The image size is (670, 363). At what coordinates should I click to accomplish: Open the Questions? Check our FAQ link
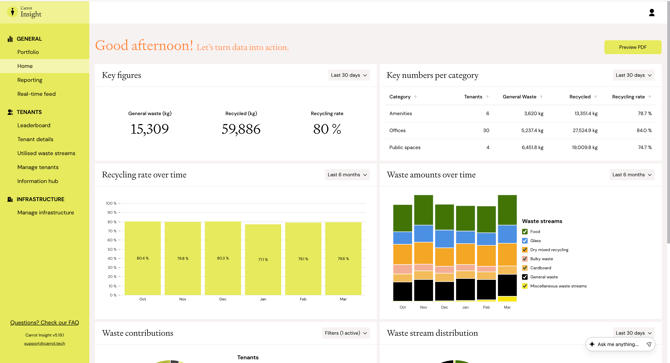click(44, 322)
